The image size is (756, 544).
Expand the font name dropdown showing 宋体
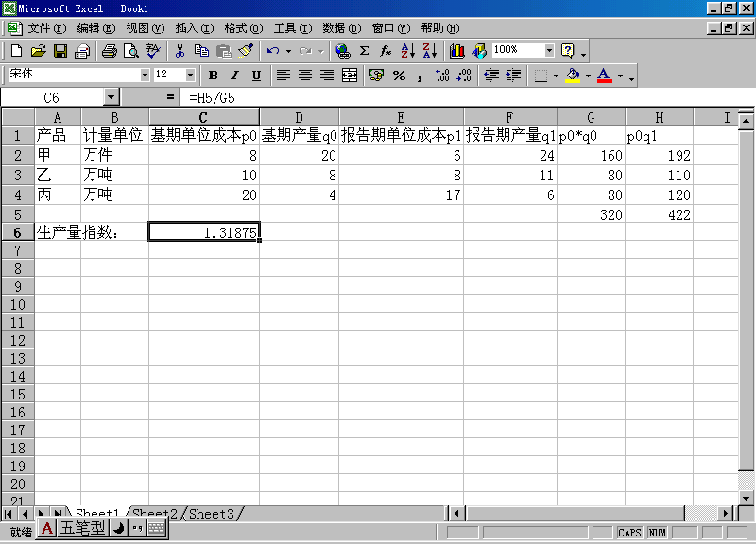tap(145, 76)
